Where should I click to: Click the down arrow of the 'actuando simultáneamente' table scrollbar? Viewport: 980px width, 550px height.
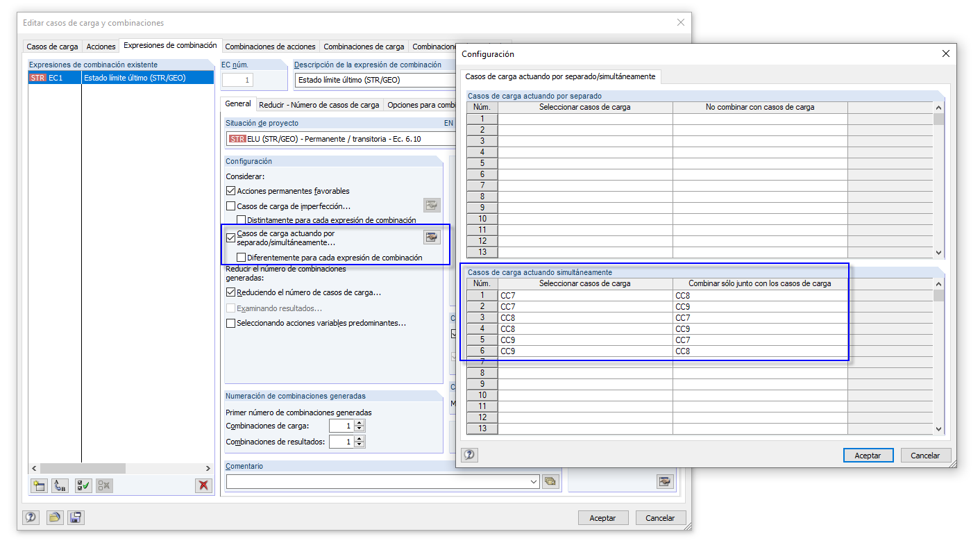(939, 429)
